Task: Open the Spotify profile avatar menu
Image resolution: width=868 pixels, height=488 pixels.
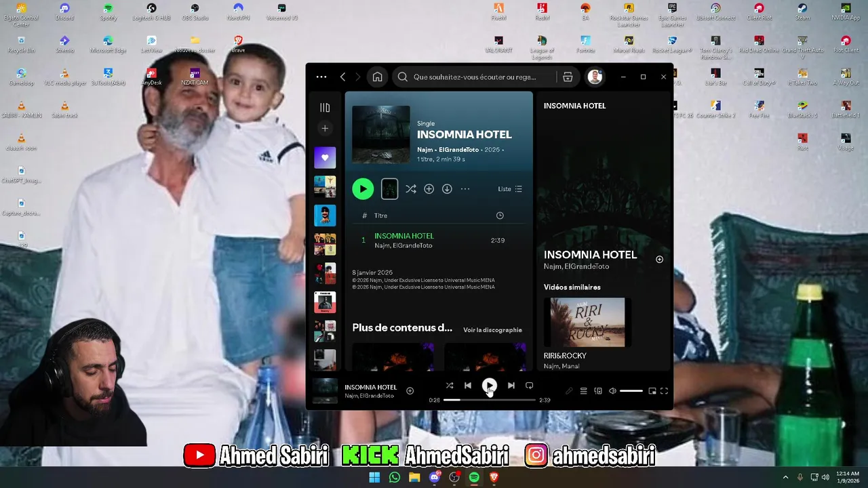Action: click(595, 77)
